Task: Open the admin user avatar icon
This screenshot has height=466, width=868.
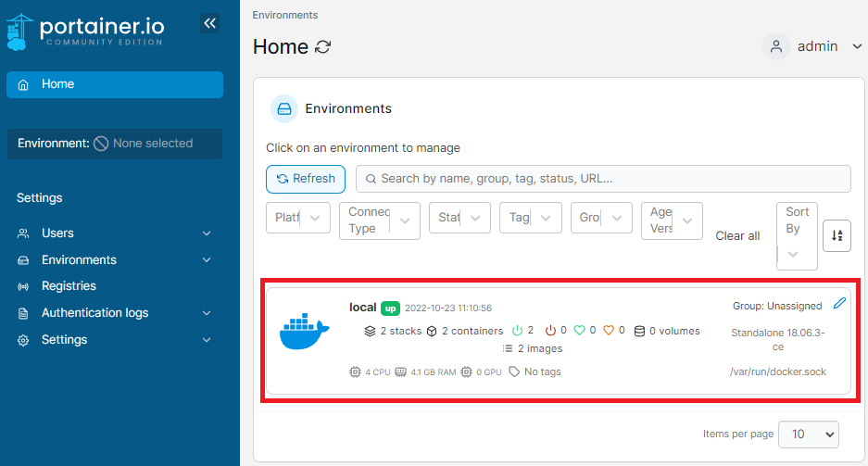Action: [x=776, y=46]
